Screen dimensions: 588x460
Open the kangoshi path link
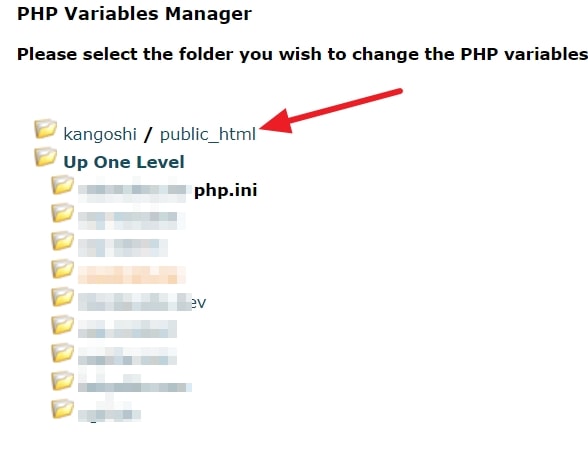pyautogui.click(x=100, y=134)
